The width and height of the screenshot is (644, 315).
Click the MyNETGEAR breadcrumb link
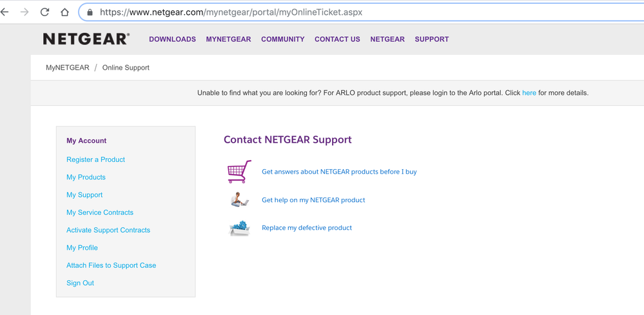tap(68, 68)
